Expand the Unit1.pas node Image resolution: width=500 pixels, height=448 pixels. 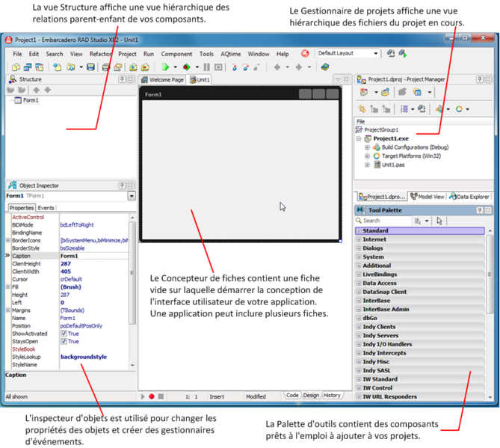[367, 165]
